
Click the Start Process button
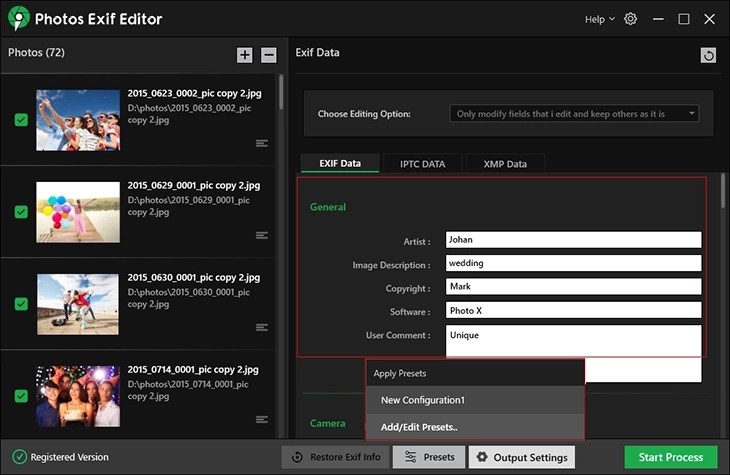[671, 457]
